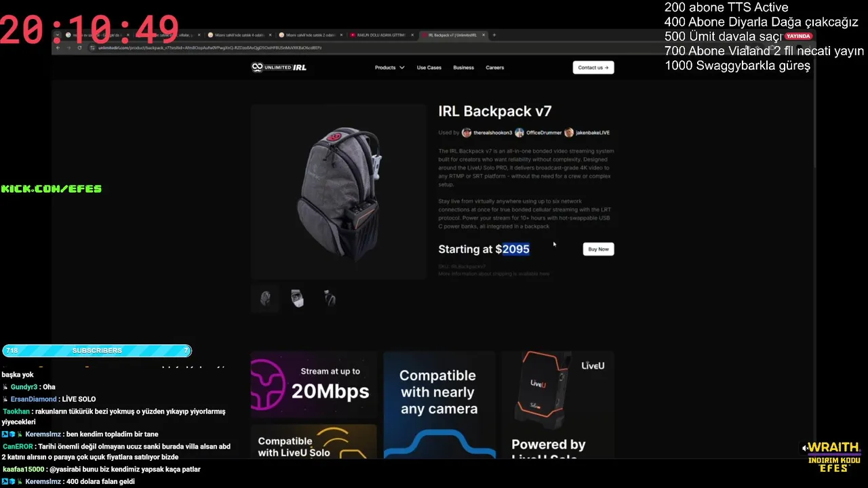Image resolution: width=868 pixels, height=488 pixels.
Task: Close the IRL Backpack v7 tab
Action: pyautogui.click(x=482, y=35)
